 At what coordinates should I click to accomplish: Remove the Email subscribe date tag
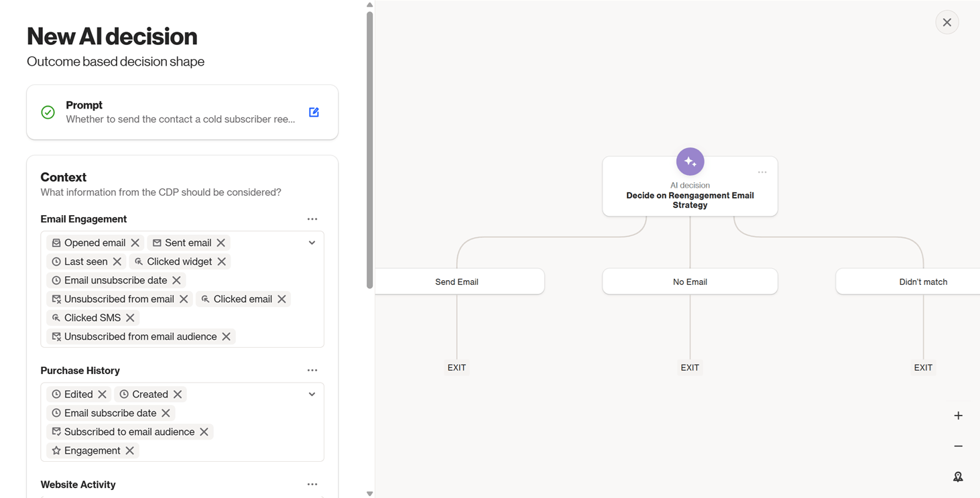click(166, 413)
